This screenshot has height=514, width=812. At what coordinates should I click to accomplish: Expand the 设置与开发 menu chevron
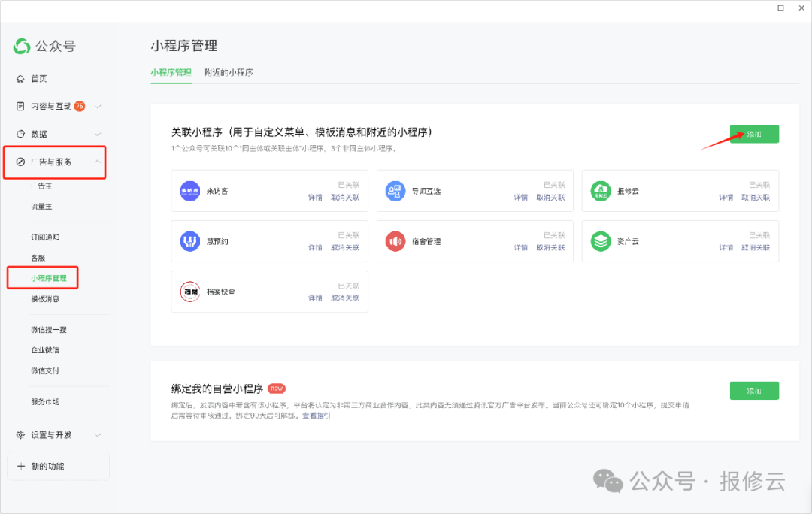[98, 435]
